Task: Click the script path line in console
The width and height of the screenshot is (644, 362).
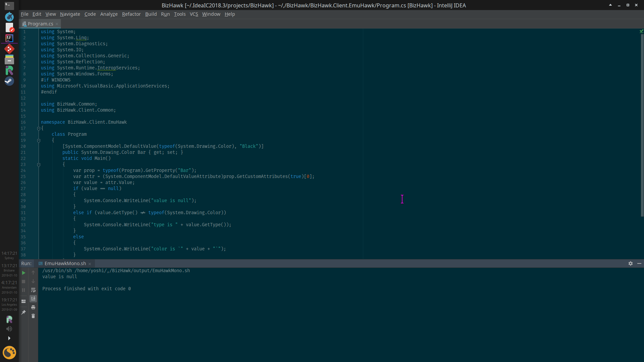Action: pyautogui.click(x=116, y=270)
